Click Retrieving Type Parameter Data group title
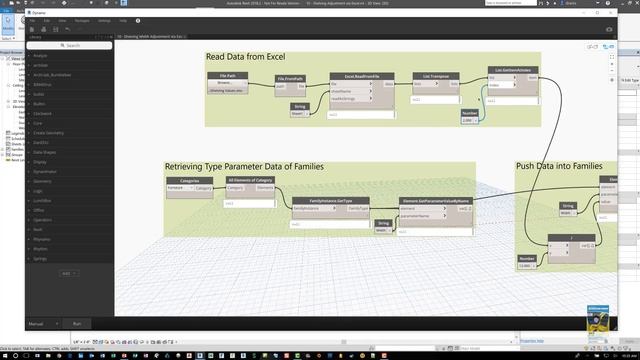This screenshot has width=640, height=360. [244, 167]
